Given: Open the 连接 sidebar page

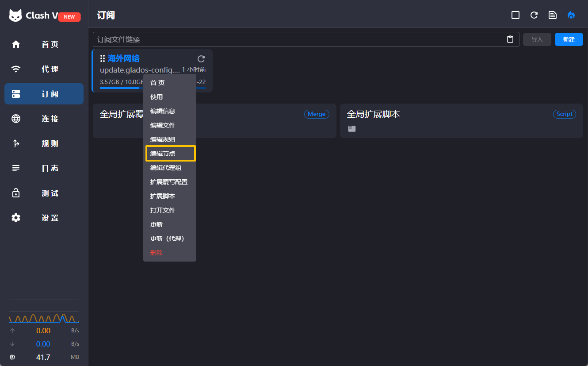Looking at the screenshot, I should click(x=44, y=119).
